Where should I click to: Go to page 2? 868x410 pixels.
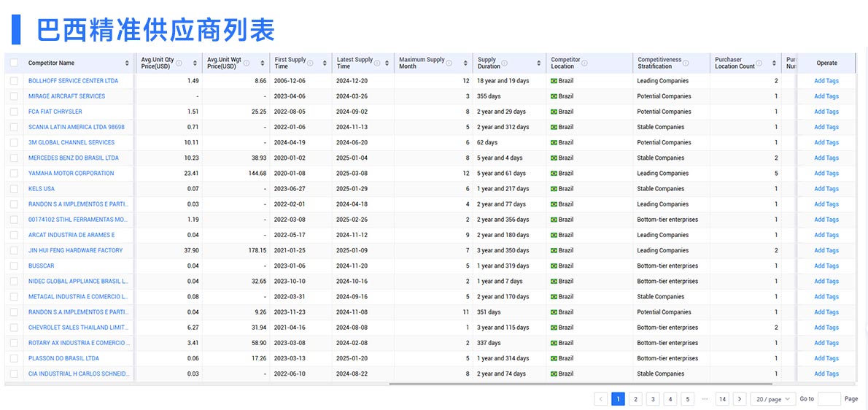point(635,398)
